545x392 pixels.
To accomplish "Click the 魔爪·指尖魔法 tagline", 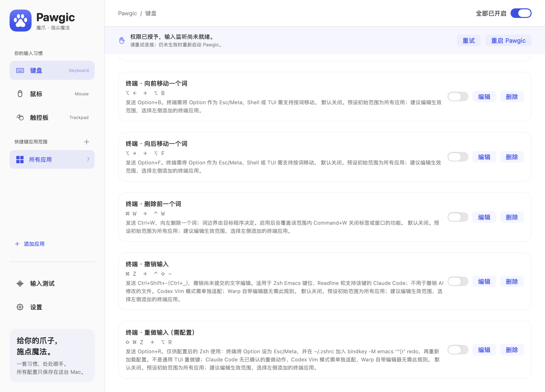I will (x=53, y=28).
